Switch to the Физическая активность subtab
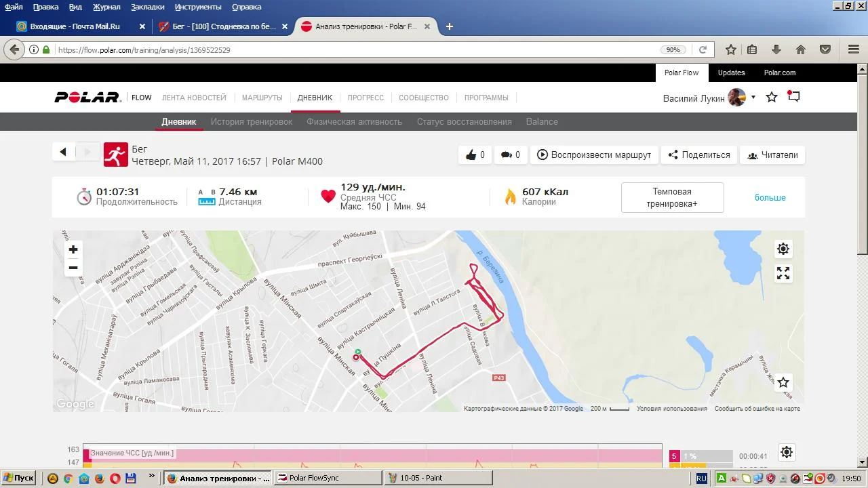The image size is (868, 488). [x=355, y=122]
